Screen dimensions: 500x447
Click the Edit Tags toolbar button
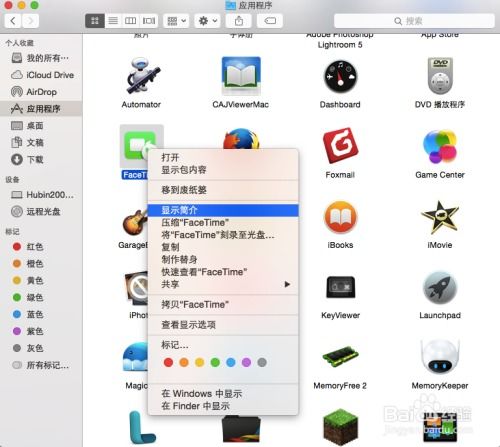270,21
